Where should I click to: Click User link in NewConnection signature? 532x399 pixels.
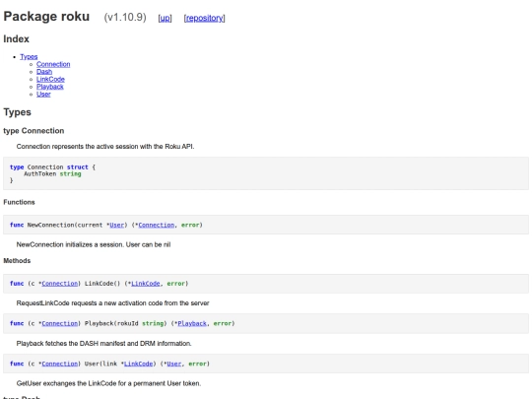pos(116,225)
